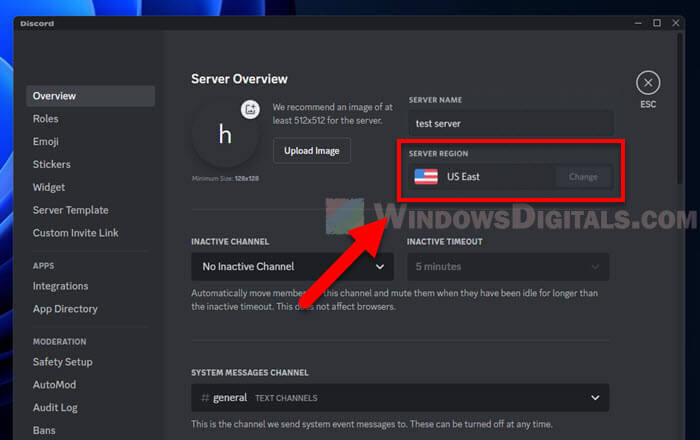Click the settings page vertical scrollbar
700x440 pixels.
point(679,109)
